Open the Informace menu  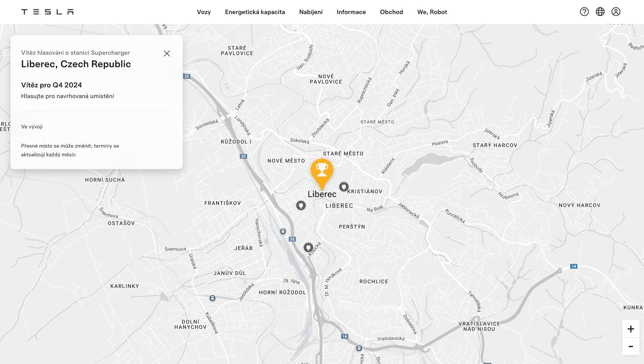pyautogui.click(x=351, y=12)
